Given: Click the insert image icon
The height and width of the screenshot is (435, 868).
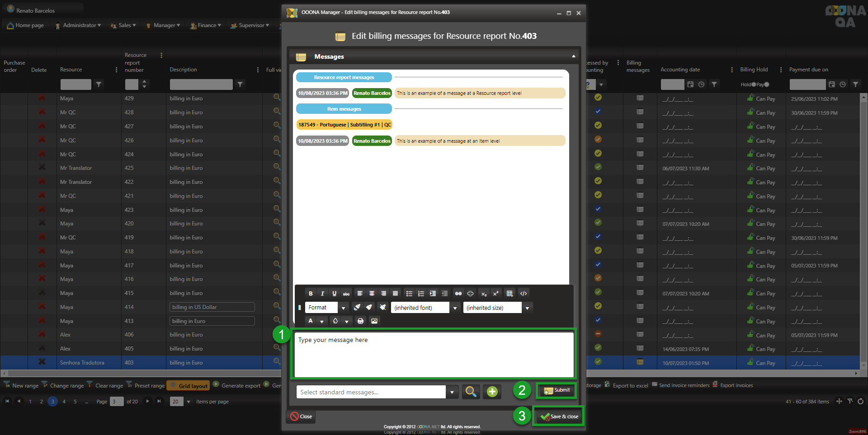Looking at the screenshot, I should [x=374, y=321].
